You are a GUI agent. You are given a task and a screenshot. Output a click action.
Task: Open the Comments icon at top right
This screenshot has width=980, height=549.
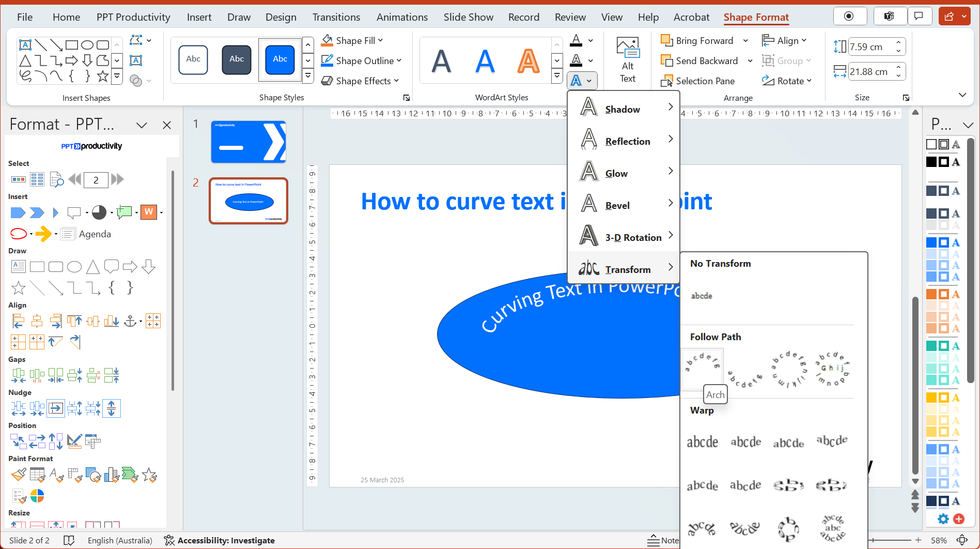[919, 17]
